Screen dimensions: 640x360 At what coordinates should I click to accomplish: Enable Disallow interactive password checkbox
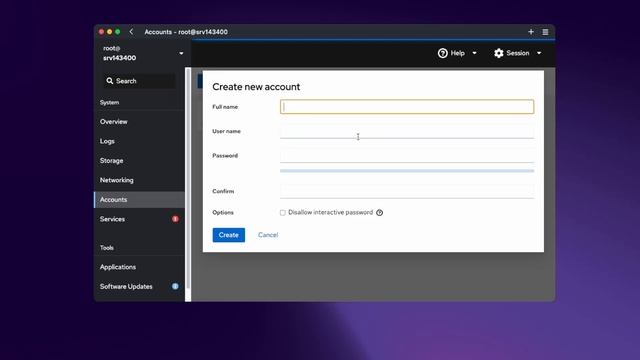tap(282, 213)
